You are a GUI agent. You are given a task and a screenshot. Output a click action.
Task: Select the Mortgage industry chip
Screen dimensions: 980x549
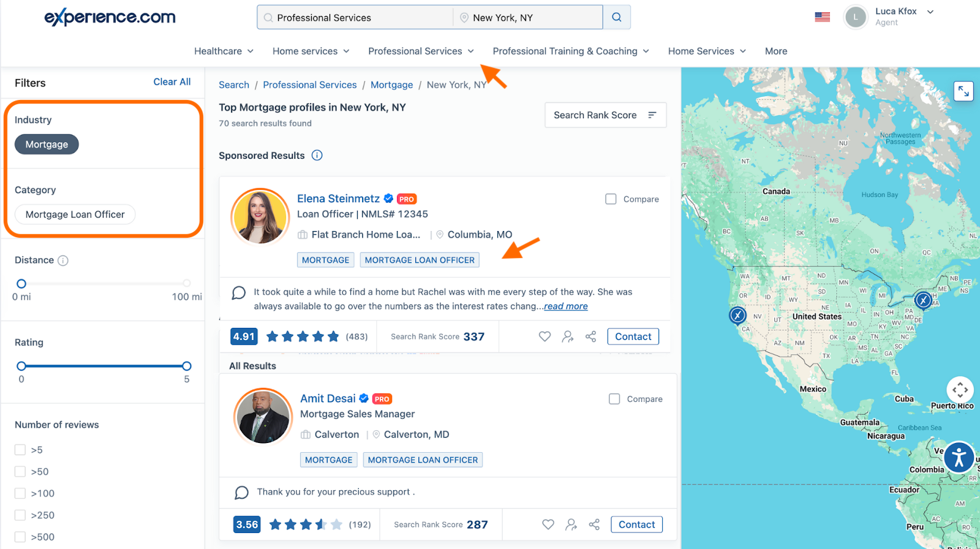point(47,145)
